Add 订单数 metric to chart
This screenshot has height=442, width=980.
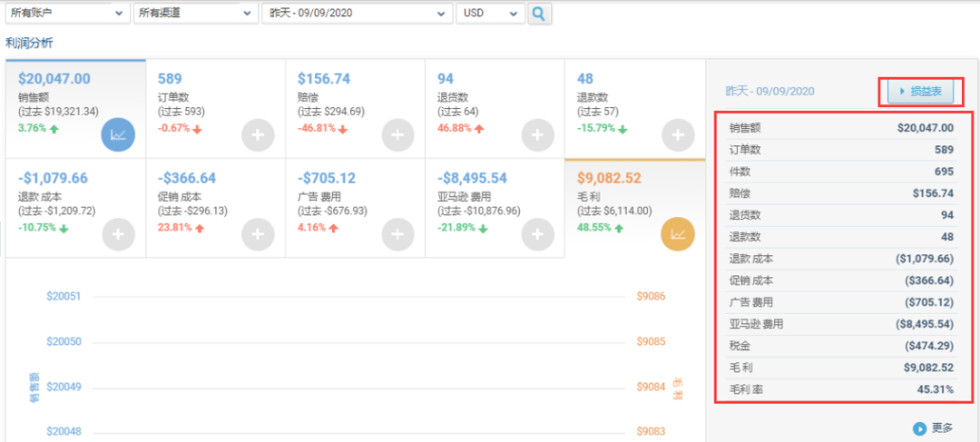(258, 134)
